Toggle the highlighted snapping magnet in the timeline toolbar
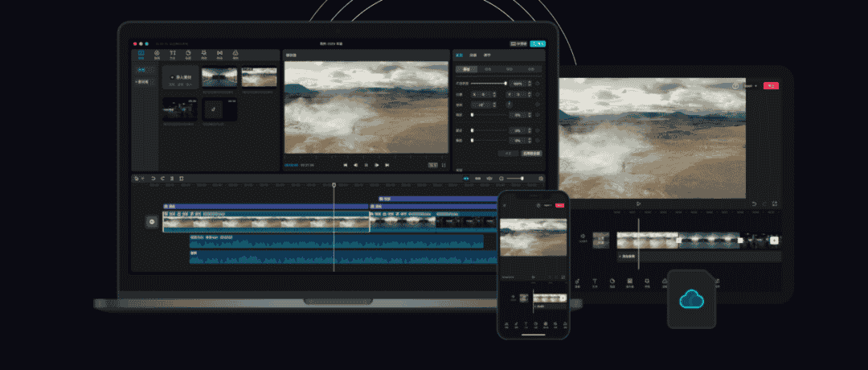This screenshot has width=868, height=370. coord(466,179)
